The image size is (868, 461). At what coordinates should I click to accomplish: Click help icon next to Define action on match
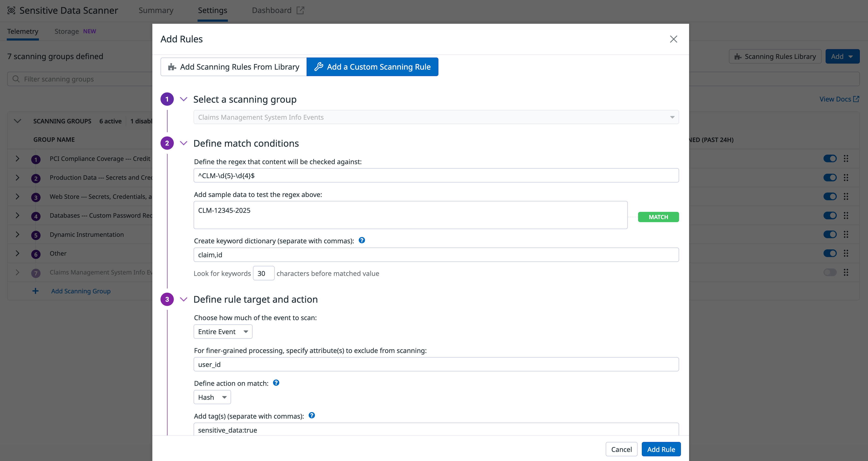(276, 383)
